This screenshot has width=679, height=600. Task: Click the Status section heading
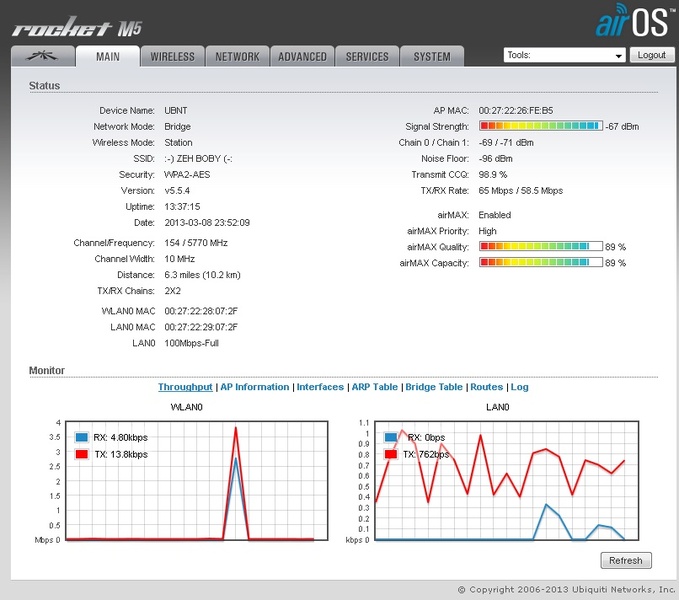[x=45, y=85]
